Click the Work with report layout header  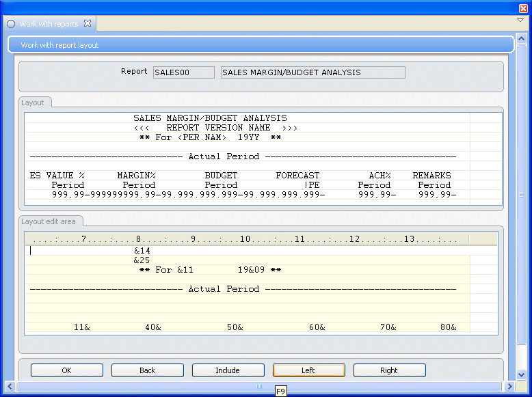click(260, 45)
